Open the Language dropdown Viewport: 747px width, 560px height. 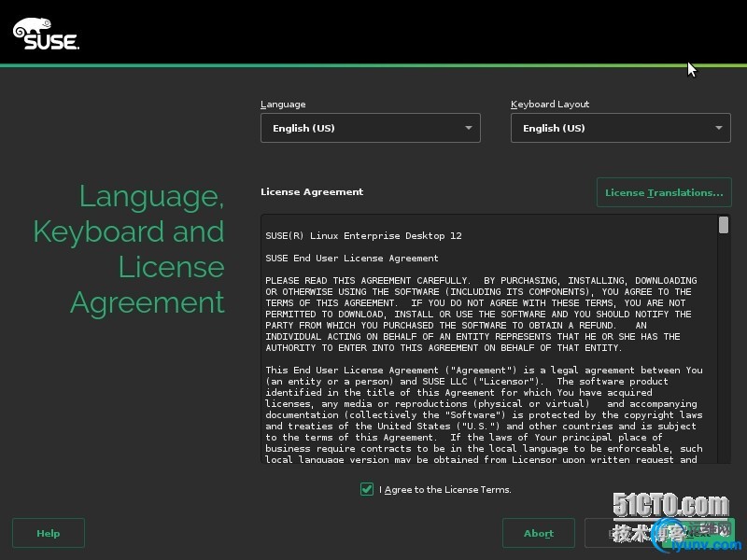pos(370,128)
